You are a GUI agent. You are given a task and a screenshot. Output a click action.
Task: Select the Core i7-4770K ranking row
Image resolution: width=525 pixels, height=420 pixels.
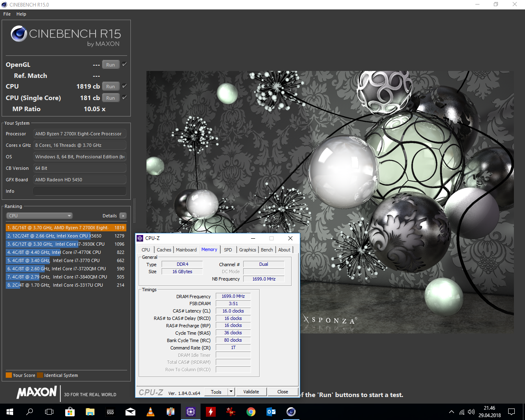pos(66,252)
